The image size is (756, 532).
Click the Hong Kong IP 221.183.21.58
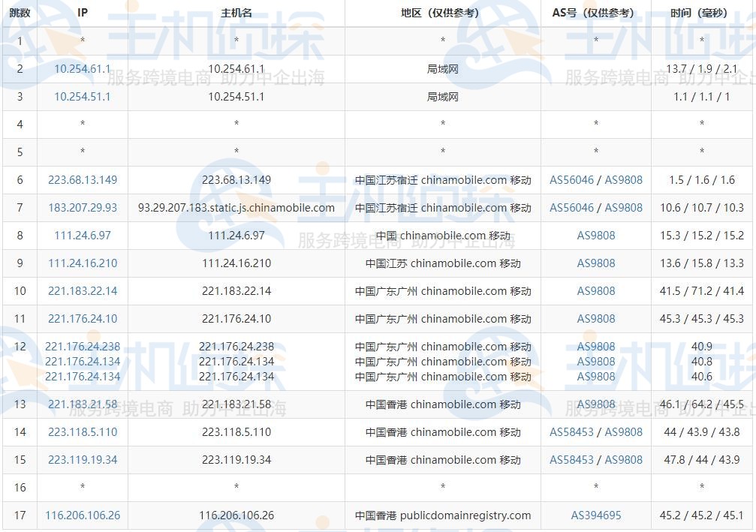coord(82,404)
